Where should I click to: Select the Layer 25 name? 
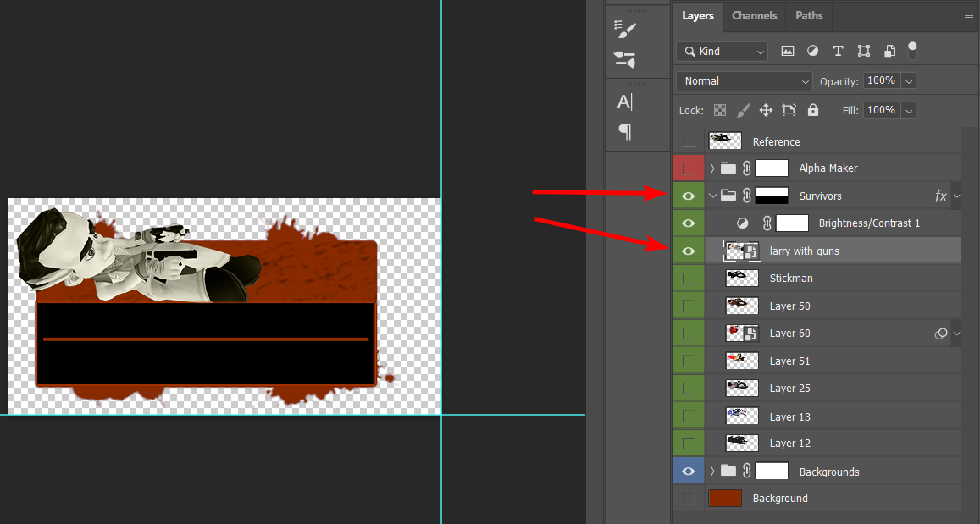790,389
